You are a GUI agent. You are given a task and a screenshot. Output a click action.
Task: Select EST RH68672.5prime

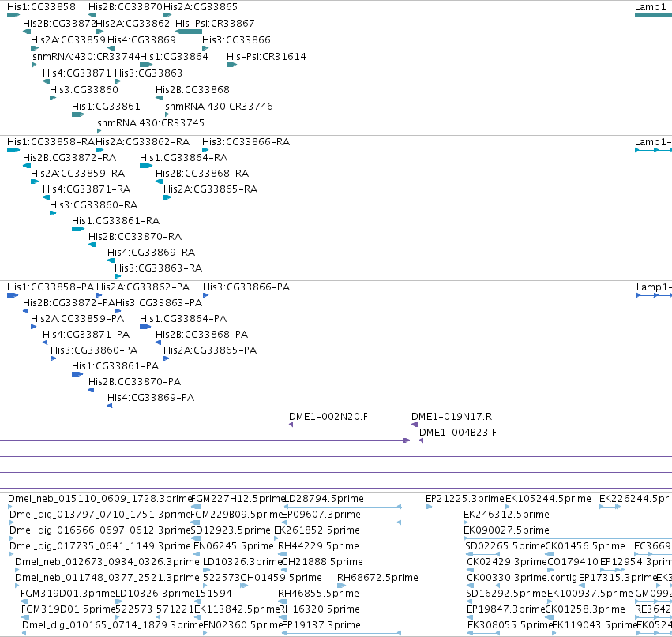click(x=377, y=578)
